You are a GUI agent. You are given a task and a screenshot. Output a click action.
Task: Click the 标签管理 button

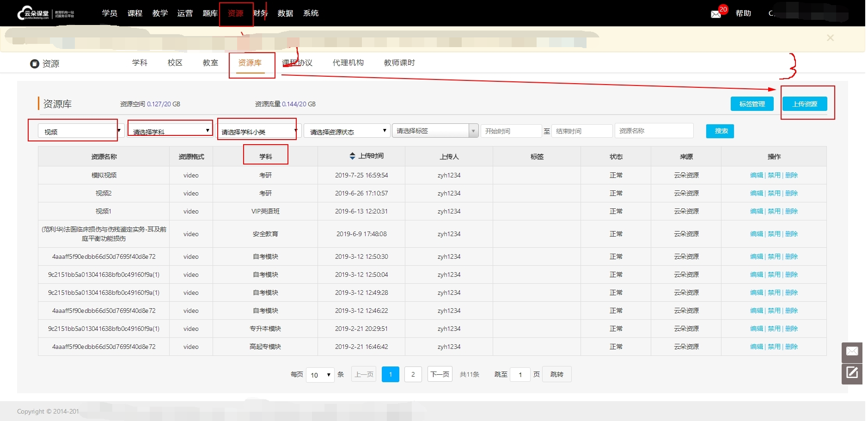pos(752,104)
